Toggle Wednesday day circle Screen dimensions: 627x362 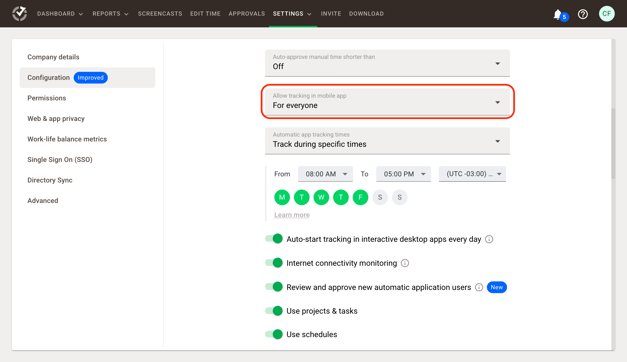(321, 197)
